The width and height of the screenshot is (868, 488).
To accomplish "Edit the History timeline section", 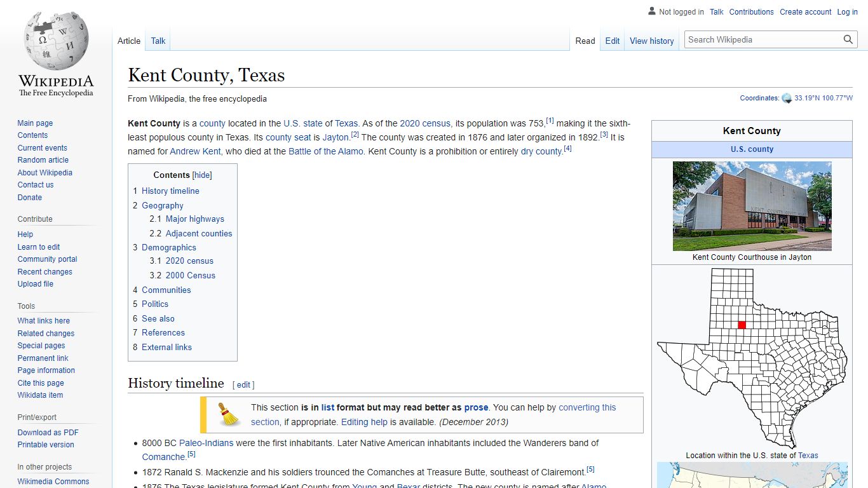I will (x=243, y=384).
